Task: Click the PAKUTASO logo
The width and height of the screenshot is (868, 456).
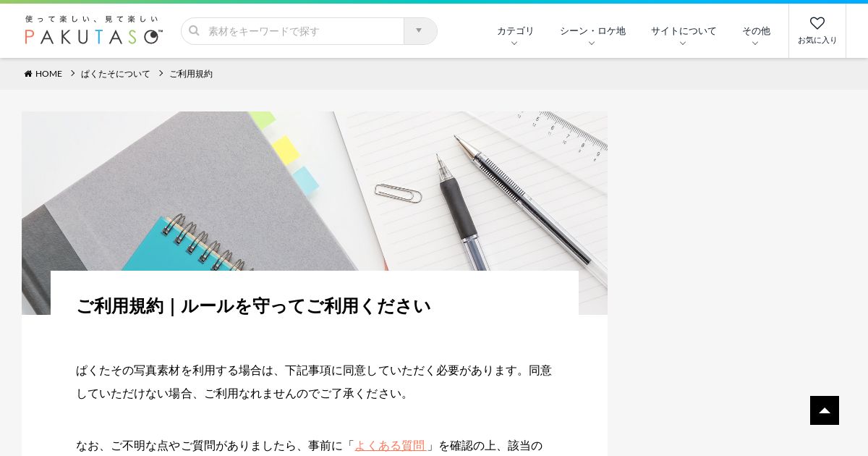Action: (93, 30)
